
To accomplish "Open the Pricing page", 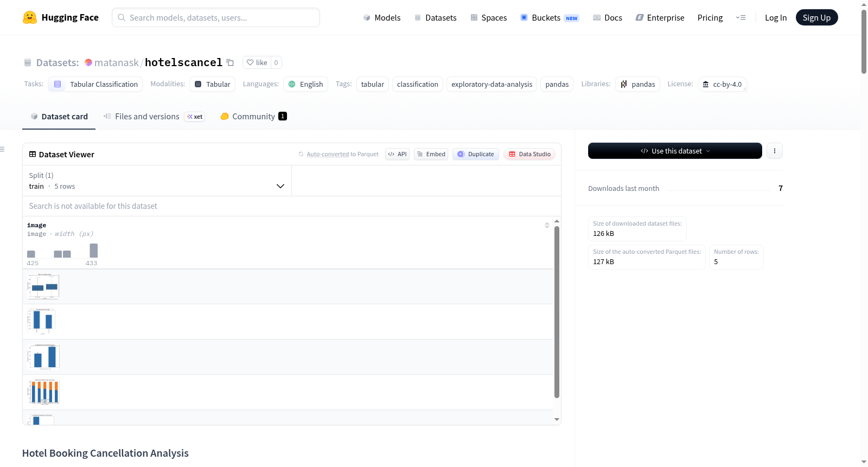I will [710, 17].
